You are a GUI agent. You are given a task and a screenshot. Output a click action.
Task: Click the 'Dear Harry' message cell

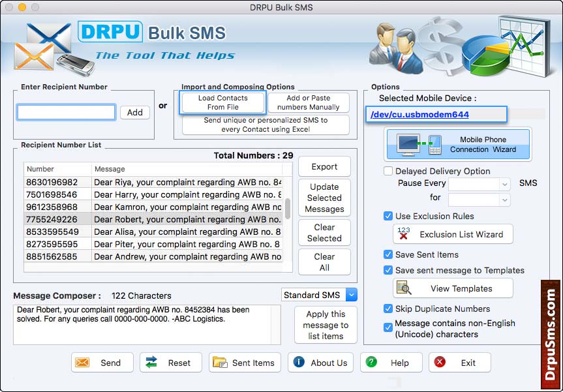pyautogui.click(x=187, y=194)
